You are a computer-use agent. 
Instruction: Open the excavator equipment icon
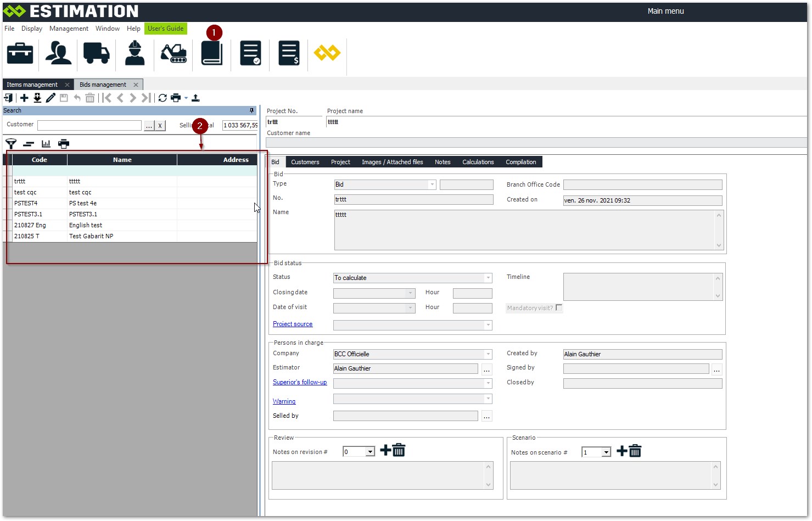(x=173, y=53)
